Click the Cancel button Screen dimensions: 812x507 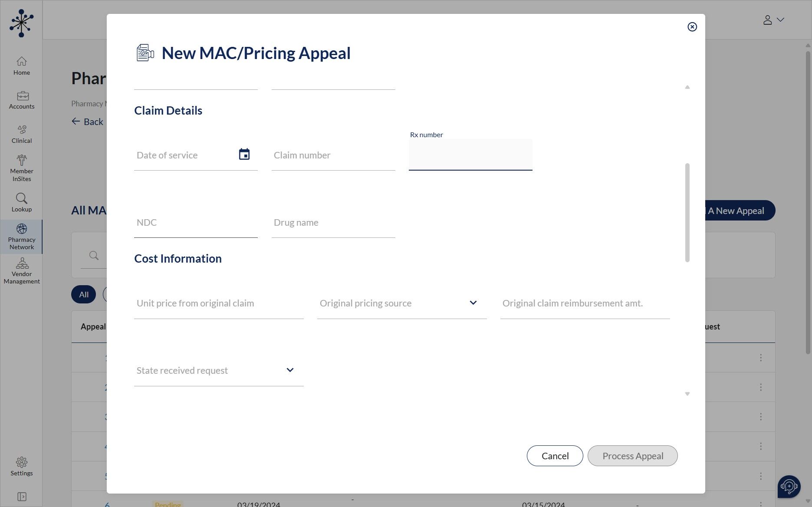[x=555, y=456]
